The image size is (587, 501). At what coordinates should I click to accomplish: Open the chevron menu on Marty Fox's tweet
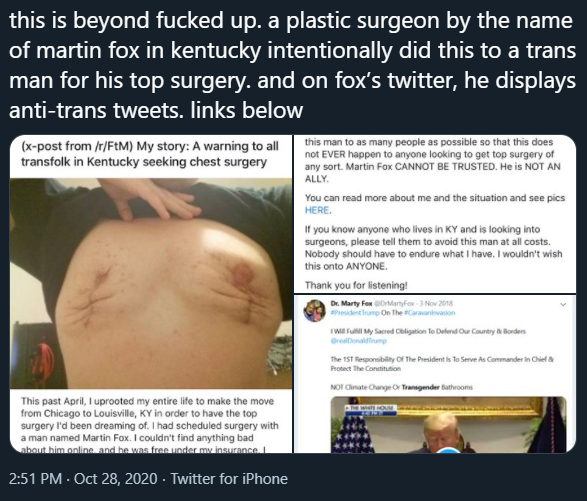point(563,304)
